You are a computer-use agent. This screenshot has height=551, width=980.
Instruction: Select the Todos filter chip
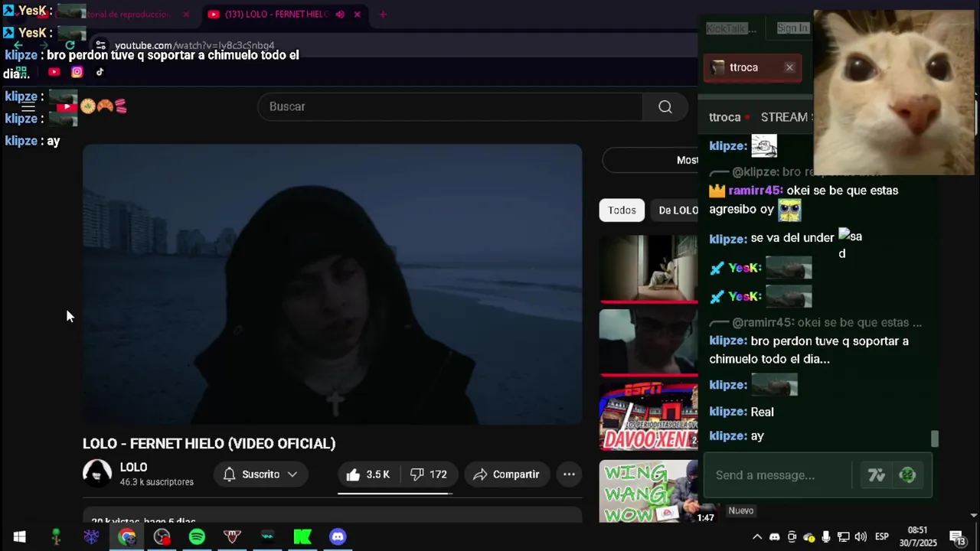[x=622, y=210]
